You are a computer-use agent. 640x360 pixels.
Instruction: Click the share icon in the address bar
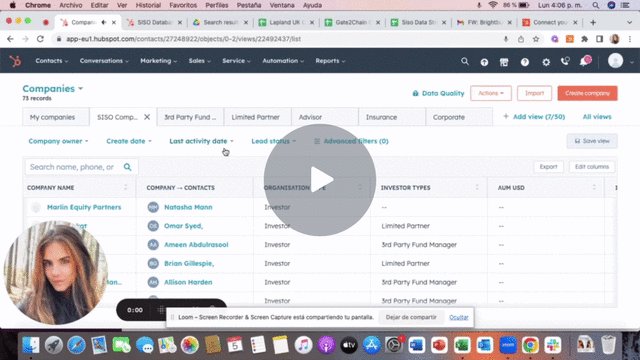[x=521, y=39]
